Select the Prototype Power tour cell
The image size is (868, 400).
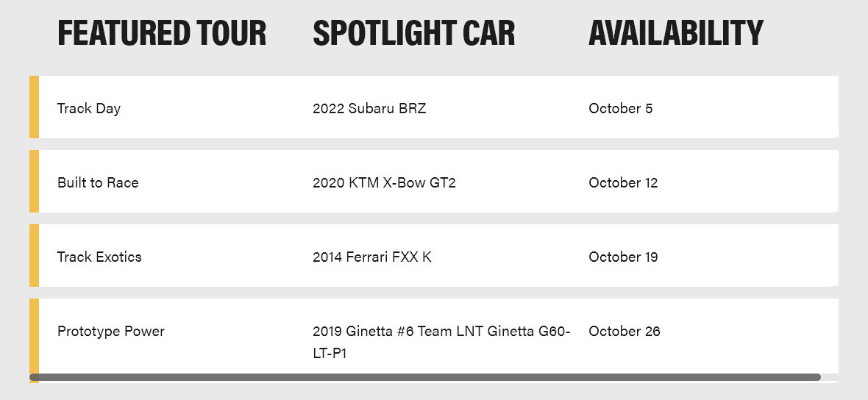coord(111,332)
